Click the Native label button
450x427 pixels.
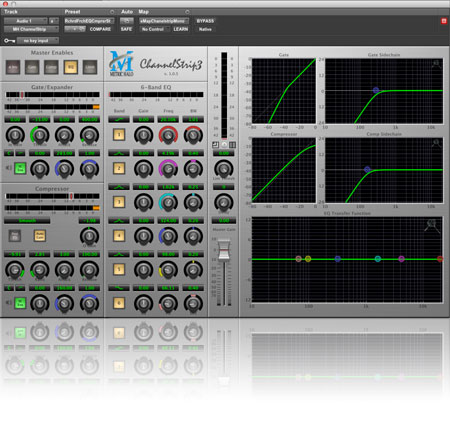[x=205, y=29]
